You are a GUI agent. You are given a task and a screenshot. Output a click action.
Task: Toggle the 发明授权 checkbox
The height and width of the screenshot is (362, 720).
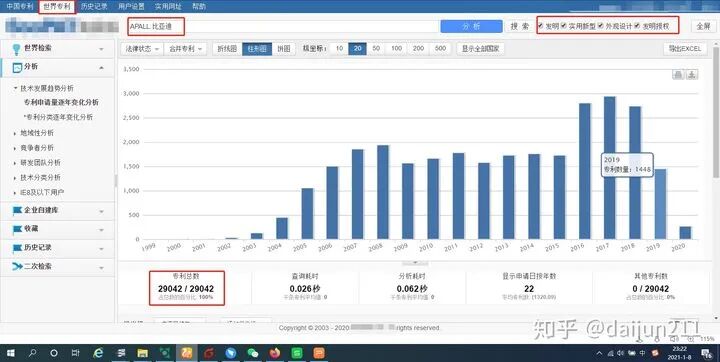tap(637, 26)
